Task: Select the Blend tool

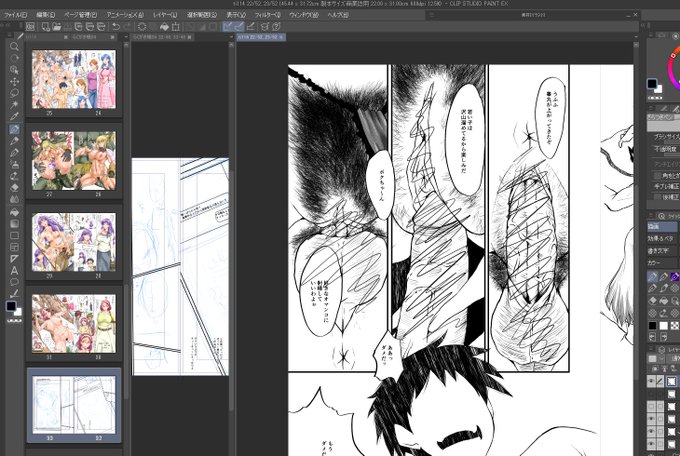Action: 14,200
